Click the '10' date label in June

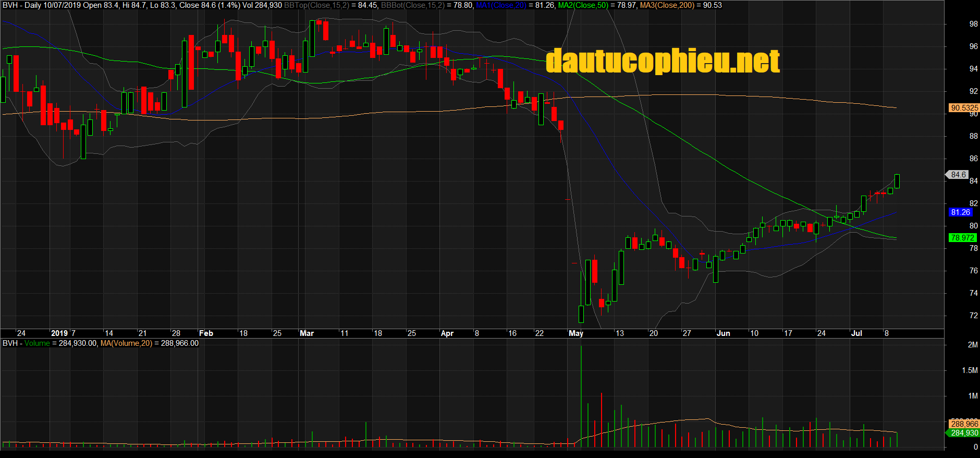(x=754, y=333)
